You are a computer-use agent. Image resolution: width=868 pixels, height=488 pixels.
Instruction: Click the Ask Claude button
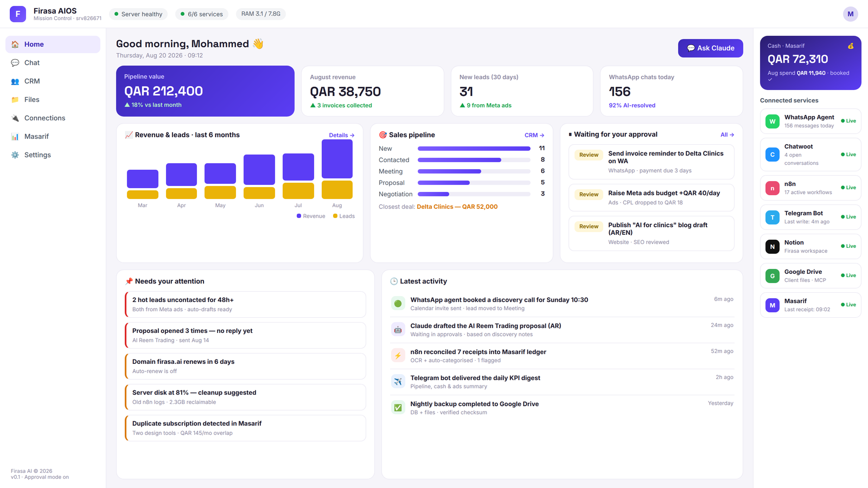[x=710, y=48]
